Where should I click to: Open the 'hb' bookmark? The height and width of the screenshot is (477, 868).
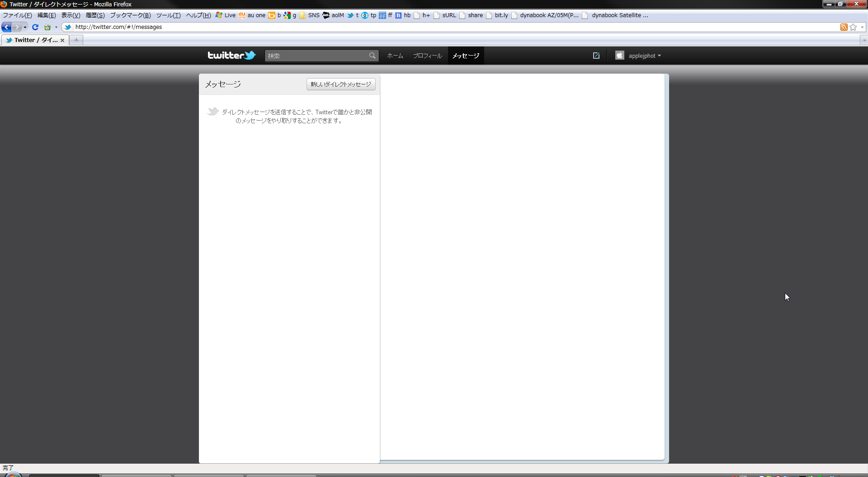click(403, 15)
